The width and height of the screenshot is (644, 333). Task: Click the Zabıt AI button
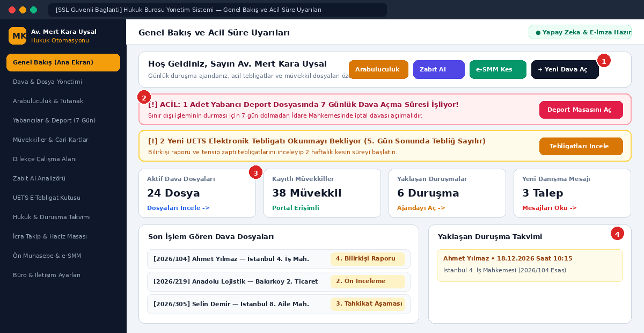[439, 69]
